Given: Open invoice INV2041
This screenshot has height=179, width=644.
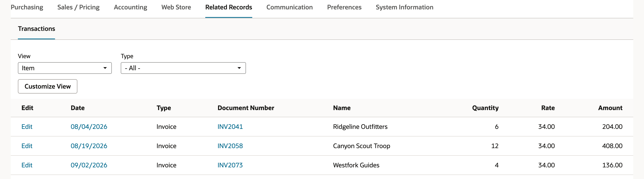Looking at the screenshot, I should pyautogui.click(x=230, y=126).
